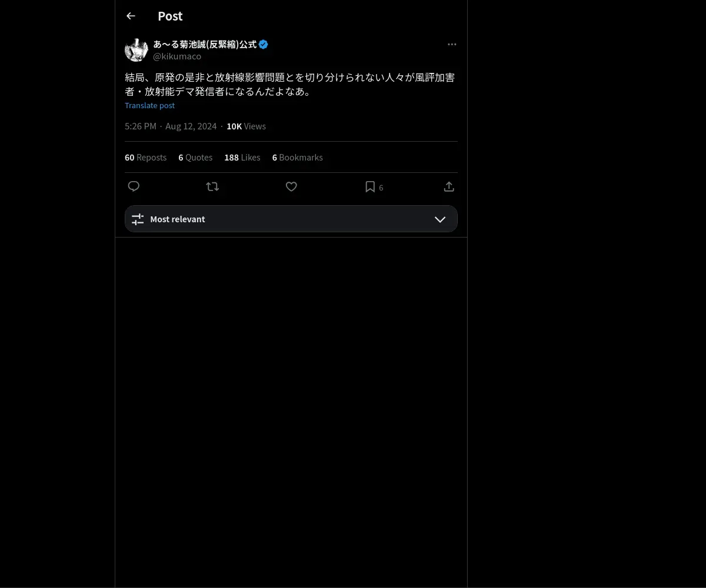The height and width of the screenshot is (588, 706).
Task: Share the post via the upload icon
Action: [x=449, y=186]
